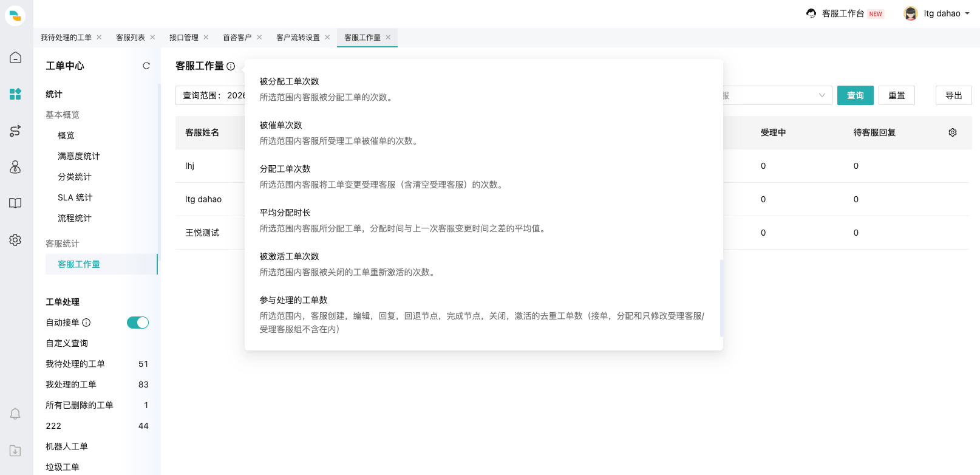
Task: Select 客服工作量 in sidebar
Action: [101, 264]
